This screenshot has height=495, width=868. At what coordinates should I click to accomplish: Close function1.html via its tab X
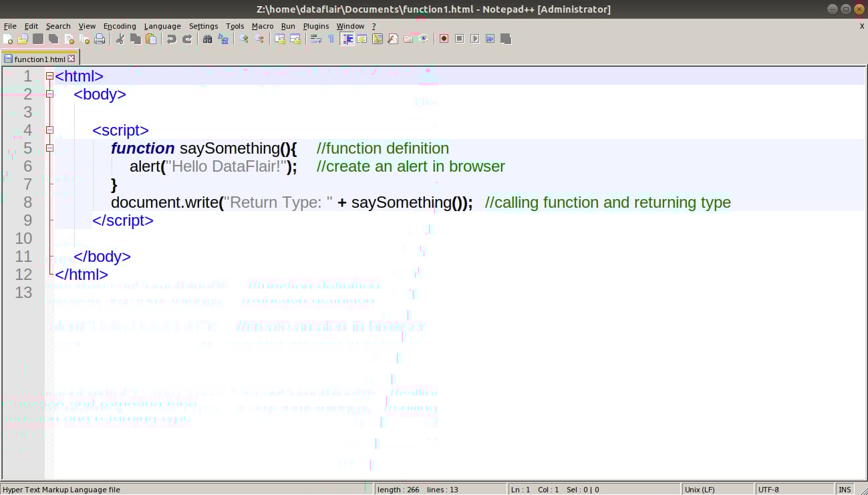click(x=71, y=58)
